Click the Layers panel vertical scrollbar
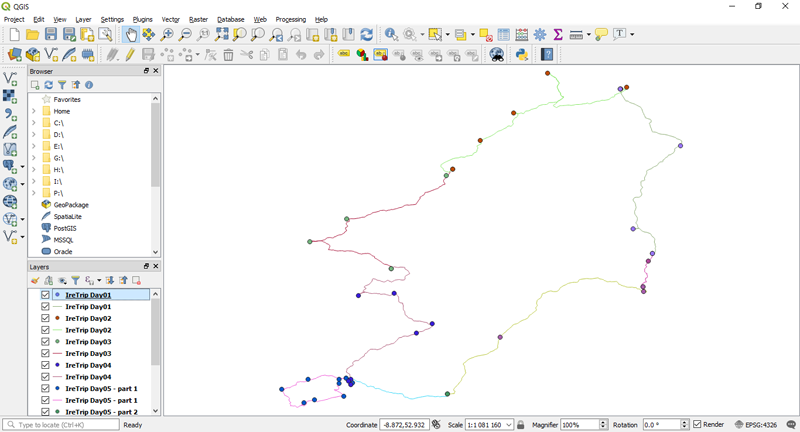Viewport: 800px width, 432px height. [155, 332]
